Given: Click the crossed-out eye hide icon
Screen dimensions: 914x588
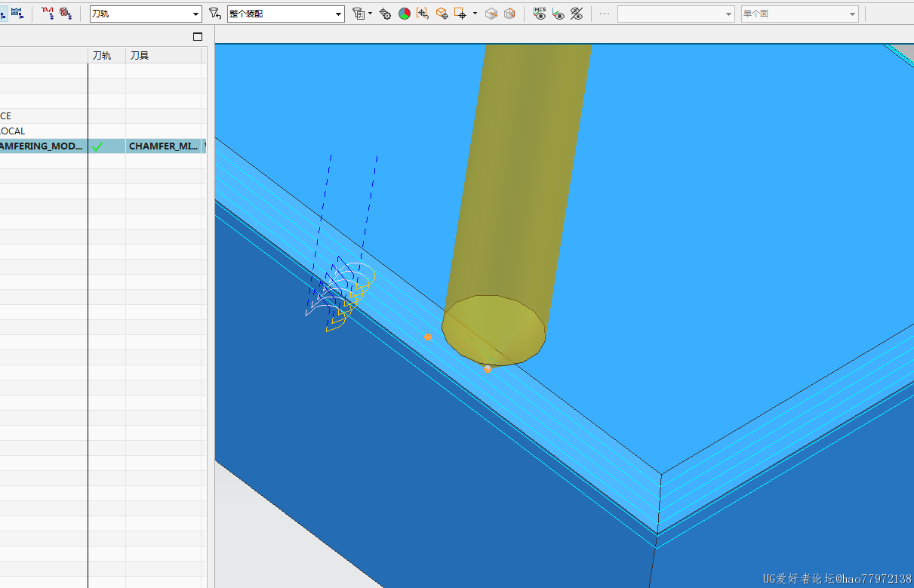Looking at the screenshot, I should tap(577, 14).
